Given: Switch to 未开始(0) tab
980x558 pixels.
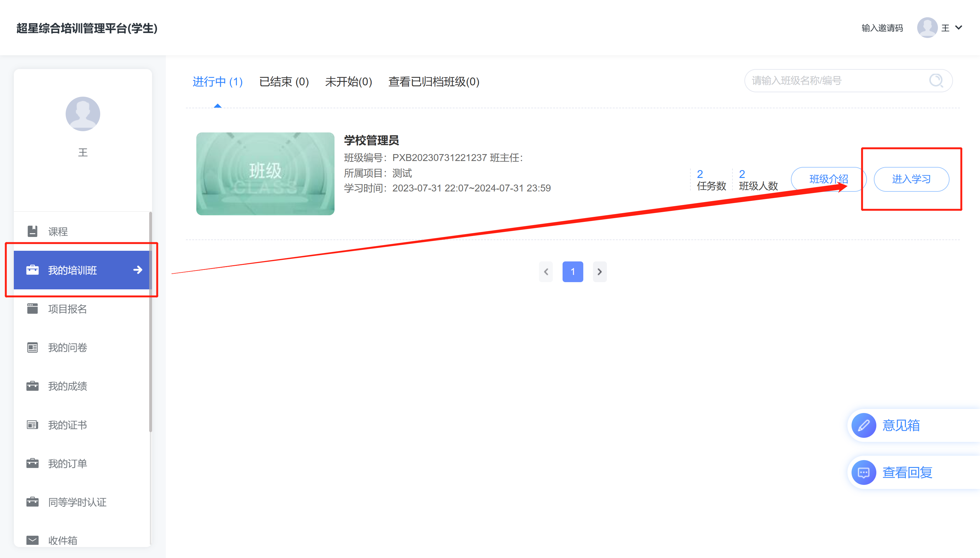Looking at the screenshot, I should (x=348, y=82).
